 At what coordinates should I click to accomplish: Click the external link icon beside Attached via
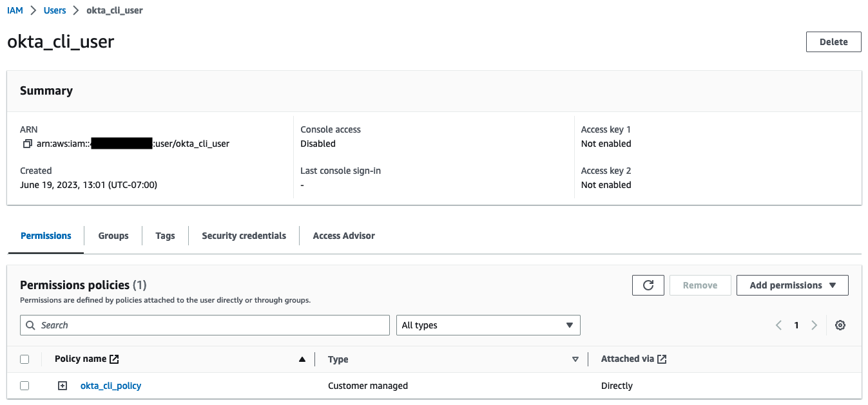662,359
